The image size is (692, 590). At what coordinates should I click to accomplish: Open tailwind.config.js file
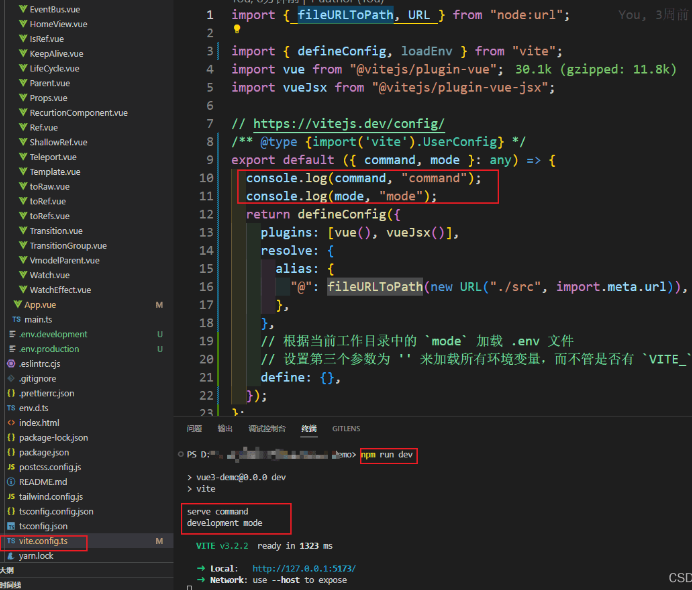tap(51, 496)
